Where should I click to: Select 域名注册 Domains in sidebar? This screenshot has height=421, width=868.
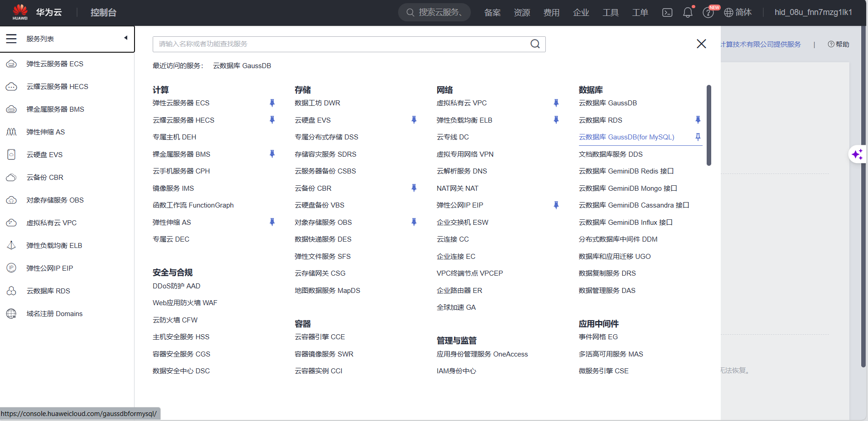[x=55, y=314]
